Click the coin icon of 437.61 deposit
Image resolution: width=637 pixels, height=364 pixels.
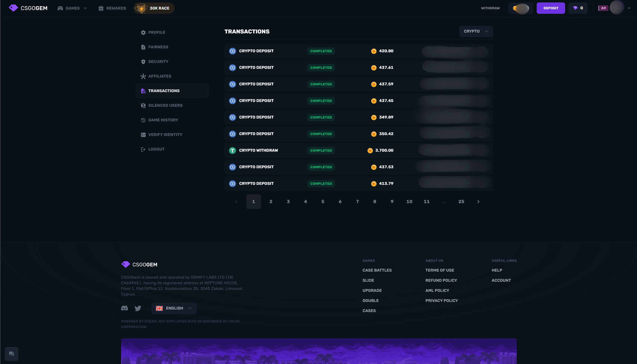pyautogui.click(x=374, y=68)
